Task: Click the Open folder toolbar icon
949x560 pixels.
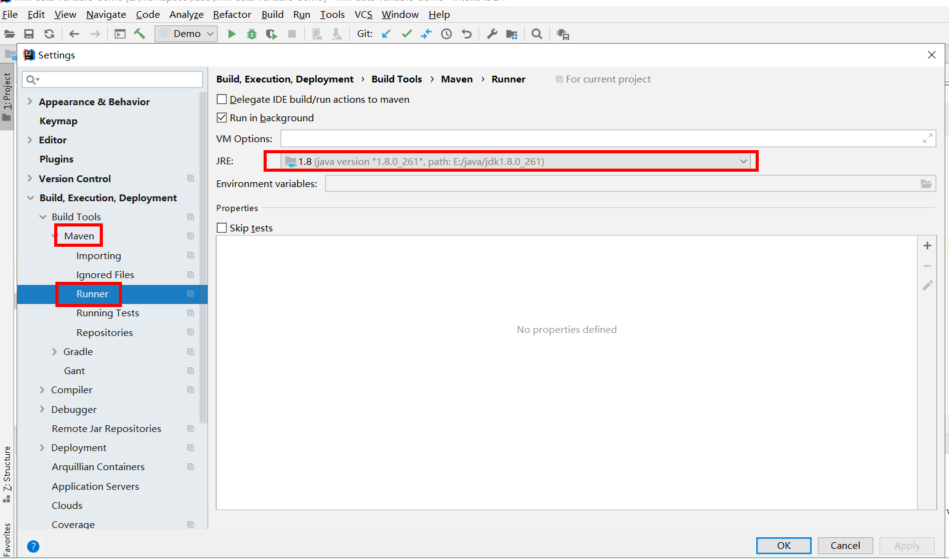Action: tap(10, 34)
